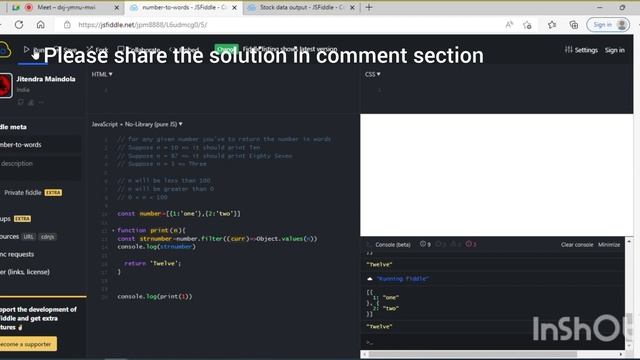The width and height of the screenshot is (640, 360).
Task: Switch to the Meet browser tab
Action: 65,7
